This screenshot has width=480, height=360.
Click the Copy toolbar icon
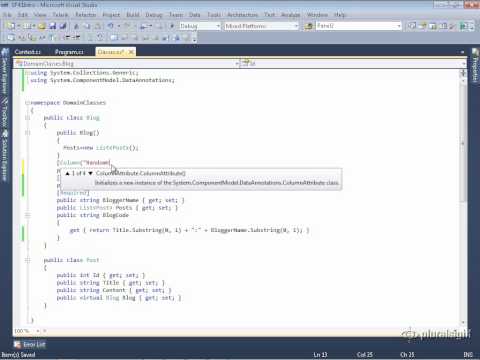[87, 26]
